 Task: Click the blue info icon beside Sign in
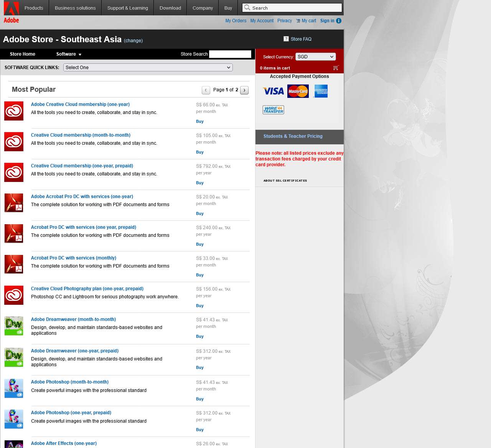[339, 21]
